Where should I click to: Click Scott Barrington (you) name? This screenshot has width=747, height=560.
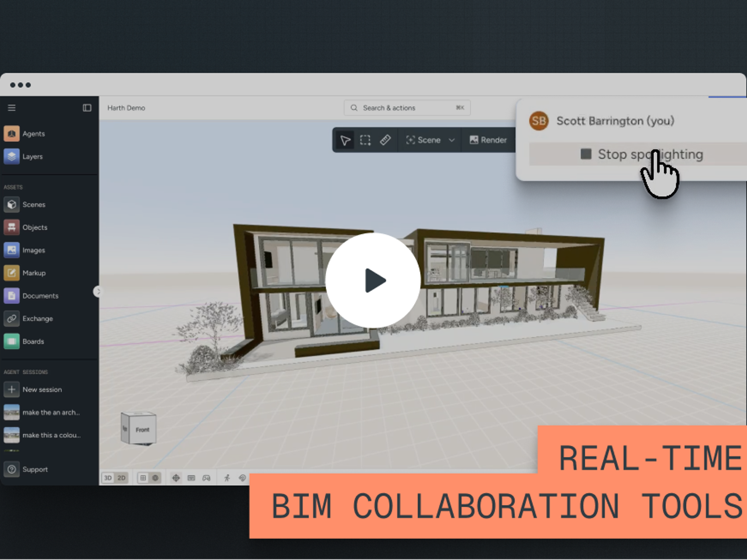pos(615,121)
